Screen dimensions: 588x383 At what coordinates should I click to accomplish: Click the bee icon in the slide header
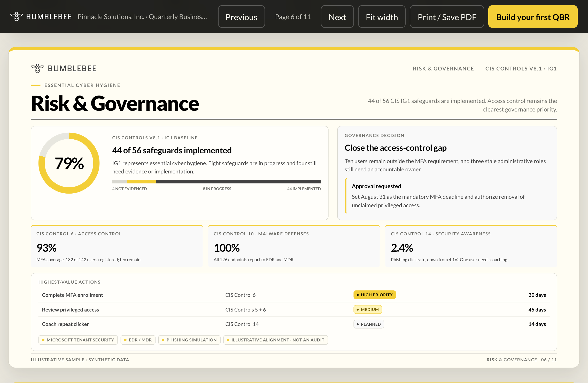37,68
